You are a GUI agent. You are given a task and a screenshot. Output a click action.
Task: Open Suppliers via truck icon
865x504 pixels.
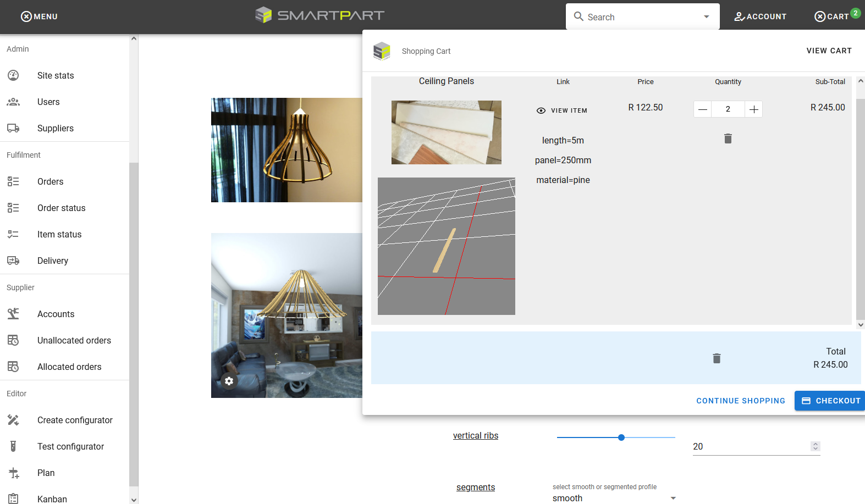[x=13, y=128]
